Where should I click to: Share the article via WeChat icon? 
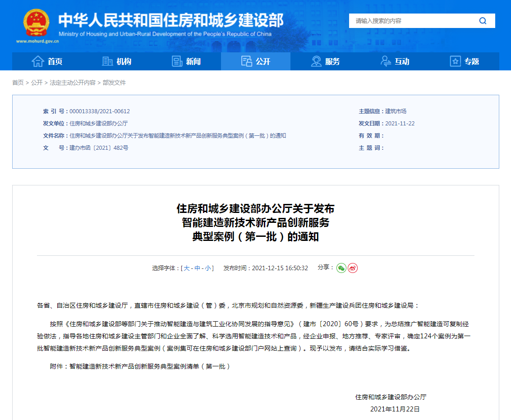pyautogui.click(x=341, y=268)
